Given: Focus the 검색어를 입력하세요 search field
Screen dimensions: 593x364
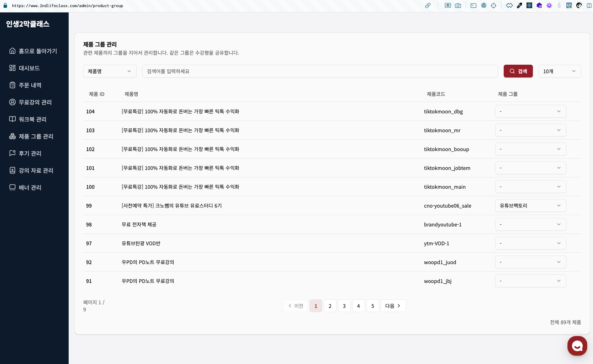Looking at the screenshot, I should (319, 71).
